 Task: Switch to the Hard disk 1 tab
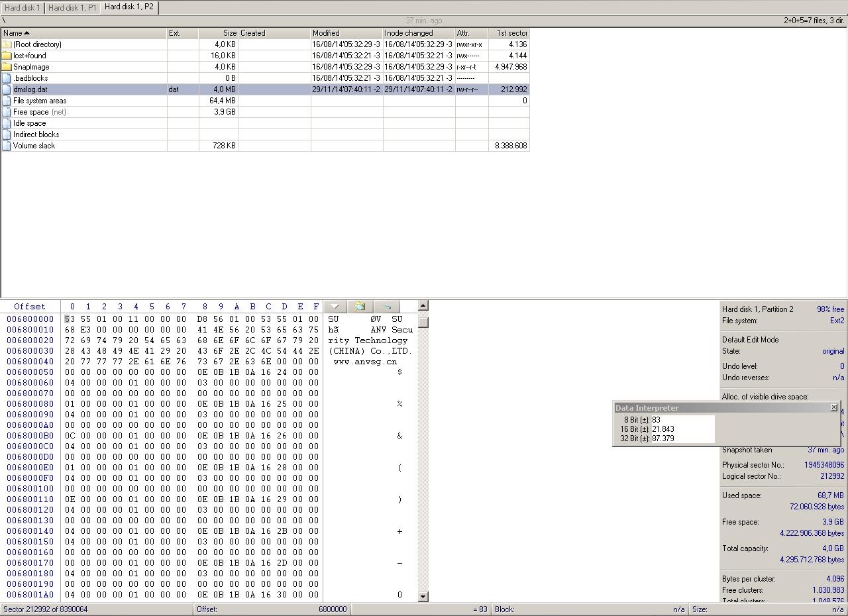pyautogui.click(x=22, y=8)
